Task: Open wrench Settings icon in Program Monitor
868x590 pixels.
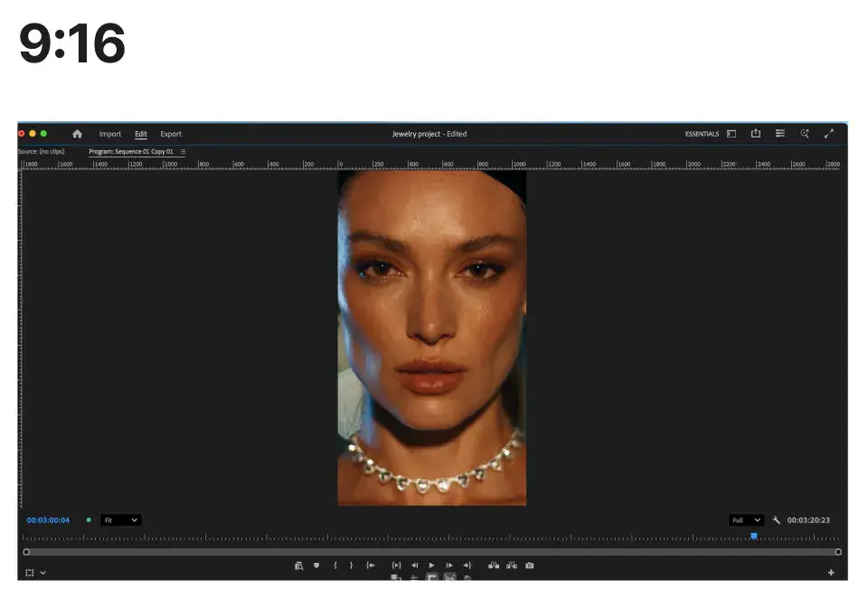Action: (x=776, y=520)
